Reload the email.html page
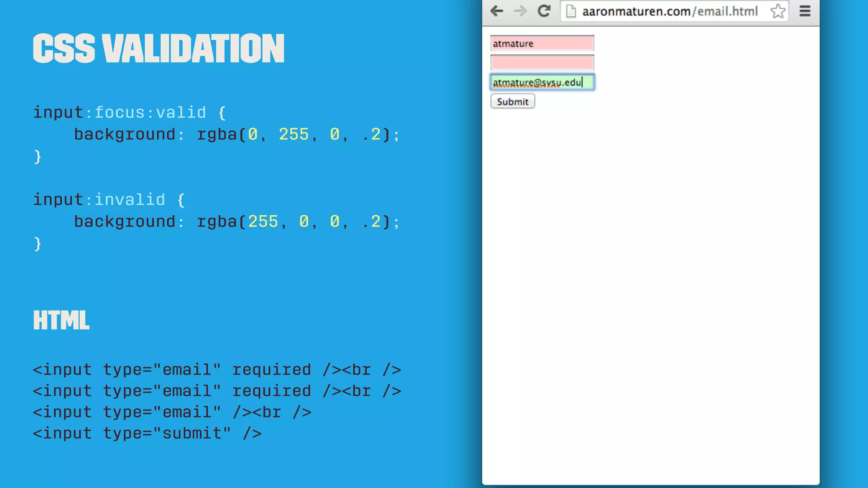This screenshot has width=868, height=488. (544, 11)
